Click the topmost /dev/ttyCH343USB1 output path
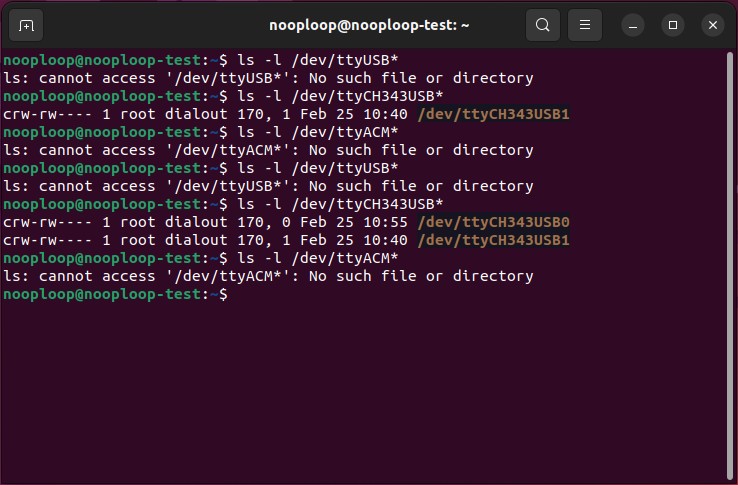The image size is (738, 485). tap(493, 114)
